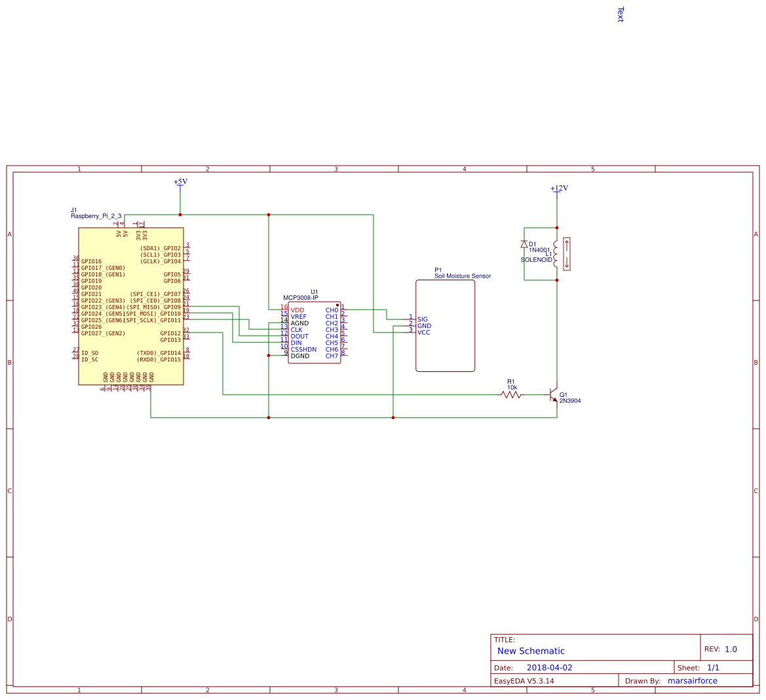Select the GND pin on sensor P1
Image resolution: width=766 pixels, height=700 pixels.
coord(423,325)
